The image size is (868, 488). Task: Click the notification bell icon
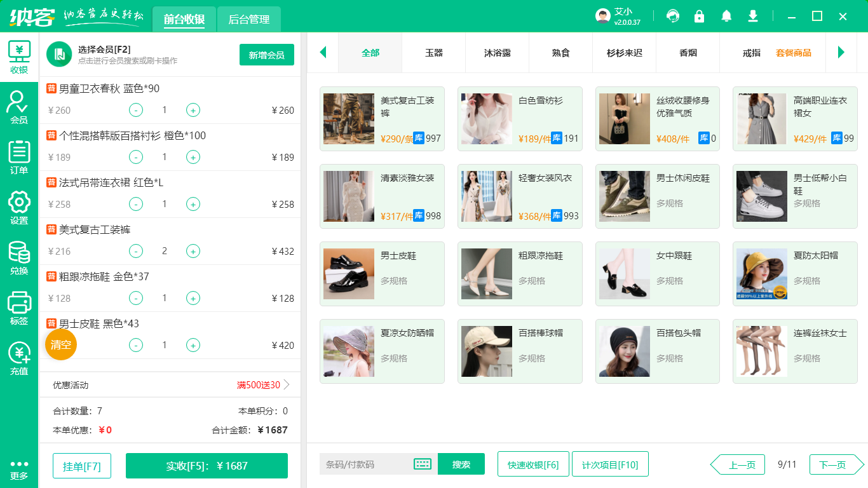(x=726, y=16)
